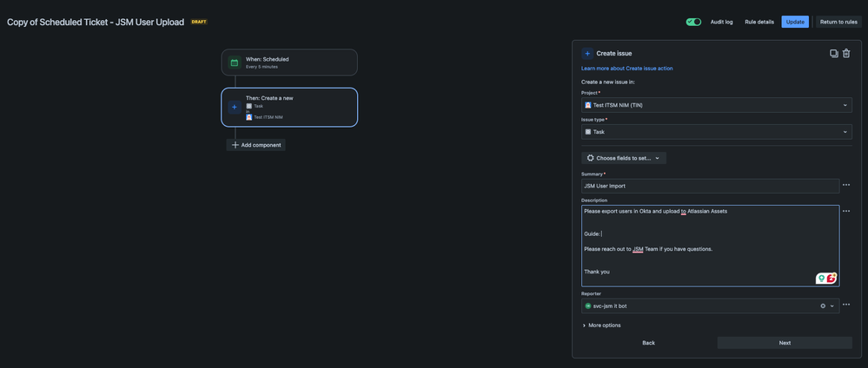Clear the svc-jsm it bot reporter
The width and height of the screenshot is (868, 368).
(823, 306)
